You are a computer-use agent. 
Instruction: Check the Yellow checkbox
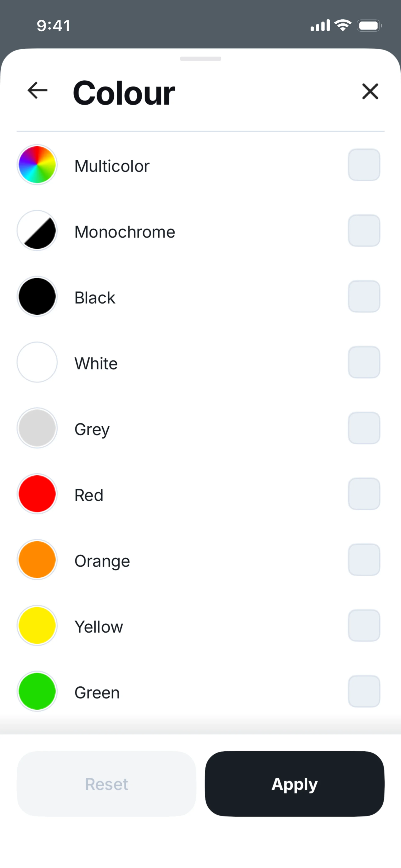pos(364,626)
